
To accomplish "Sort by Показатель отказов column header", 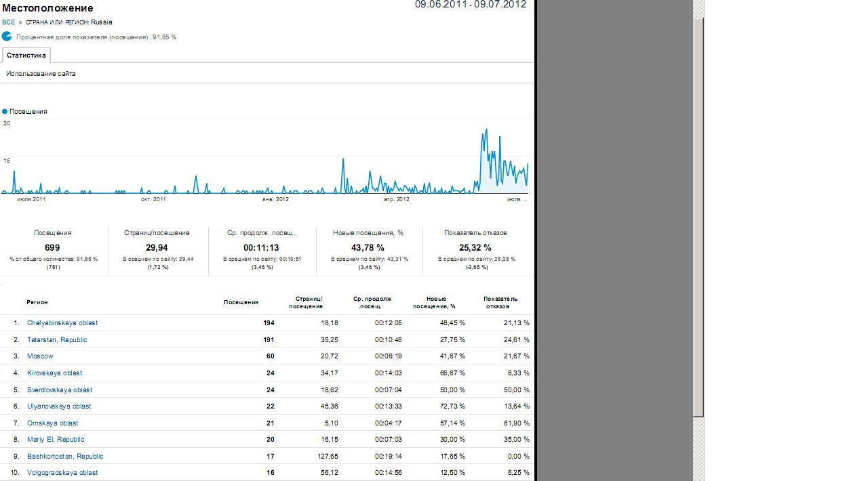I will 500,302.
